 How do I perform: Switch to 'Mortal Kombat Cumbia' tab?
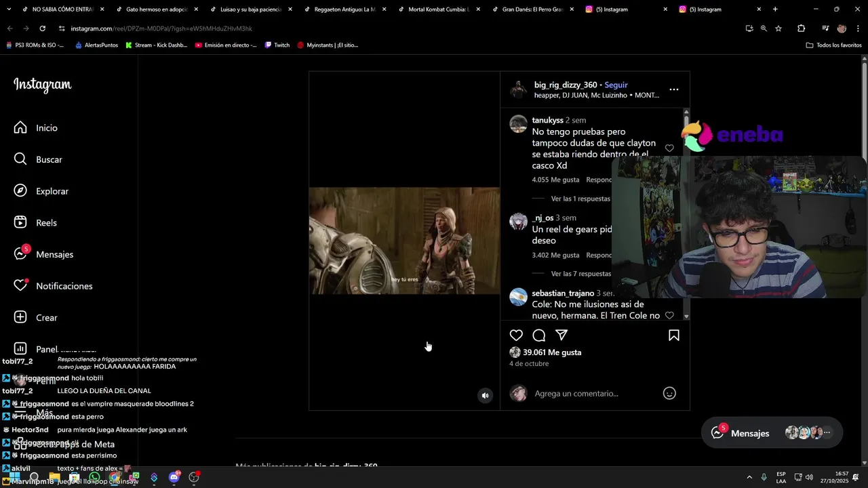439,9
